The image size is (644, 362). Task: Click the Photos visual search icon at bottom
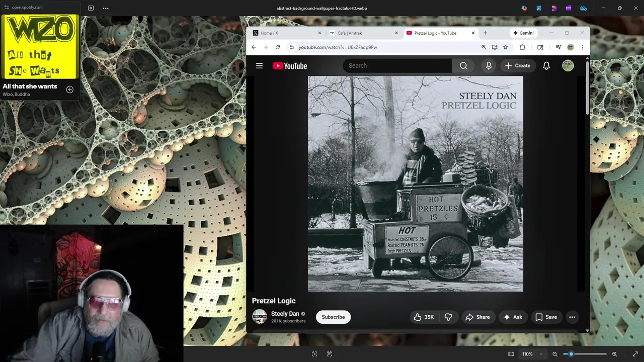(314, 354)
